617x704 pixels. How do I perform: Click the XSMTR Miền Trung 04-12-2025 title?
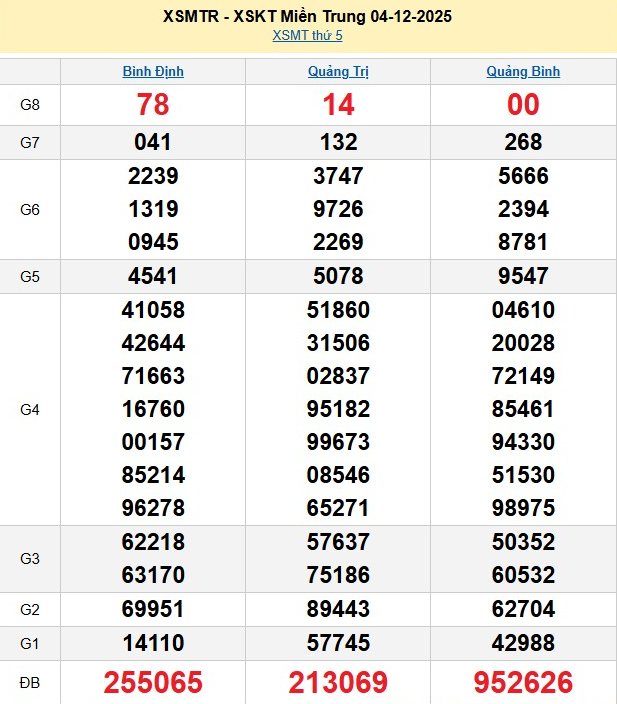308,17
